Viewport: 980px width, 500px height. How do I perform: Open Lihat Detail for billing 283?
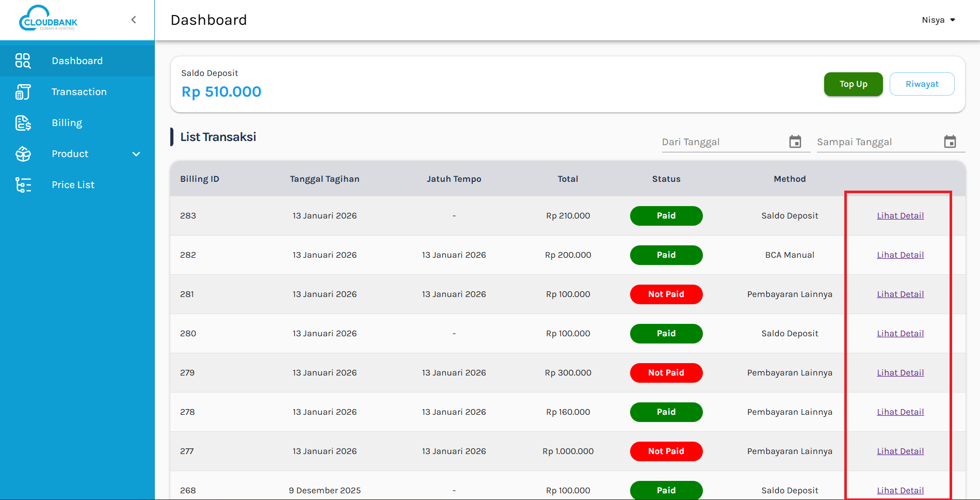point(900,216)
